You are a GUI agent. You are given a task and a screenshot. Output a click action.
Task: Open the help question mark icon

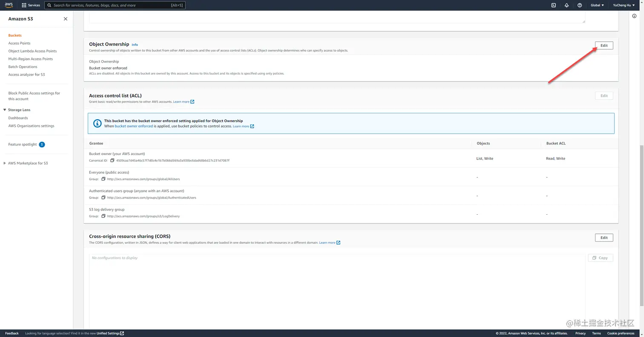[580, 5]
